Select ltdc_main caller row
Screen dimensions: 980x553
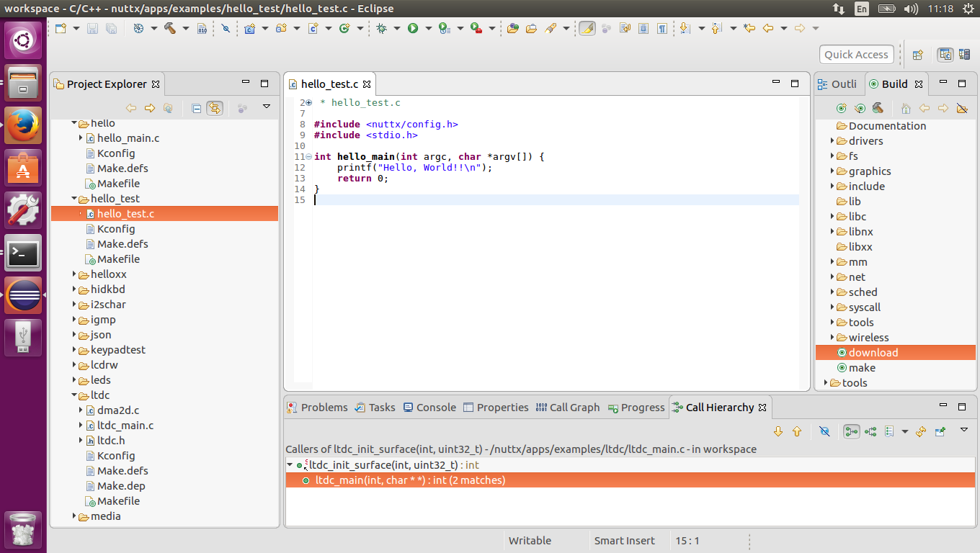(630, 480)
